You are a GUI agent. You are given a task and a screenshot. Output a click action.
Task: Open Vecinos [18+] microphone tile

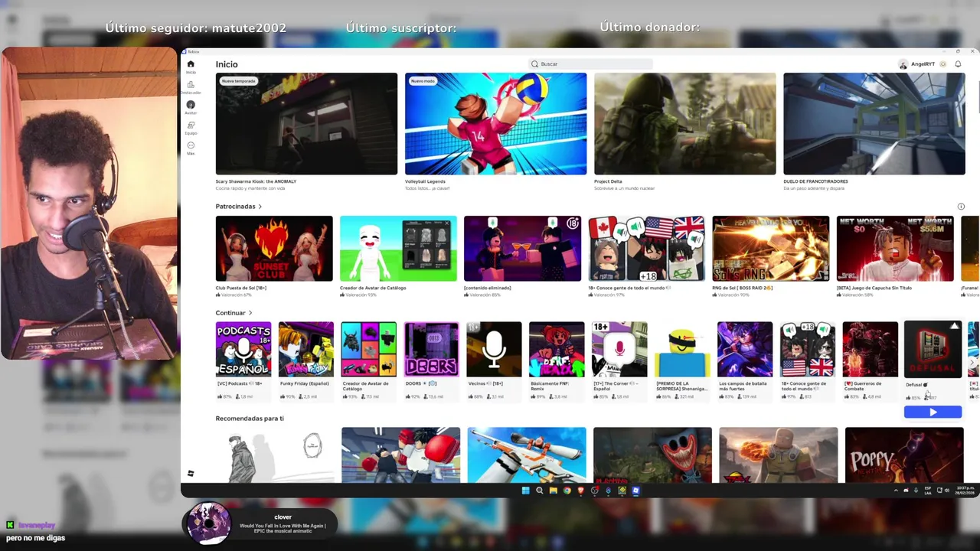tap(494, 350)
